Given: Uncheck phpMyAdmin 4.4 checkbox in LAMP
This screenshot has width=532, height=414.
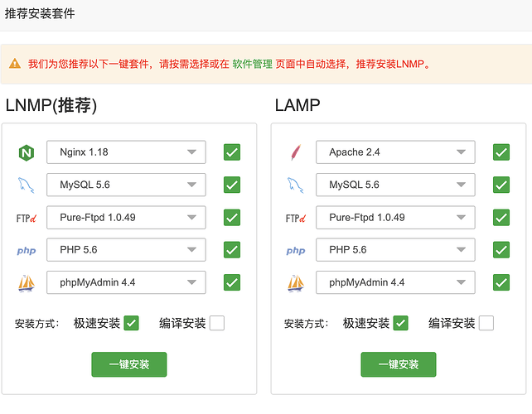Looking at the screenshot, I should tap(501, 282).
